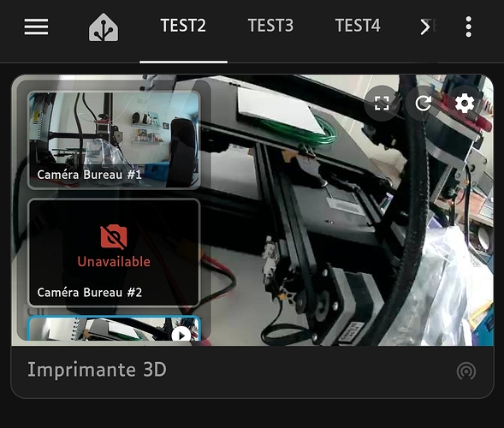Select the partially visible third camera thumbnail
This screenshot has width=504, height=428.
tap(114, 329)
